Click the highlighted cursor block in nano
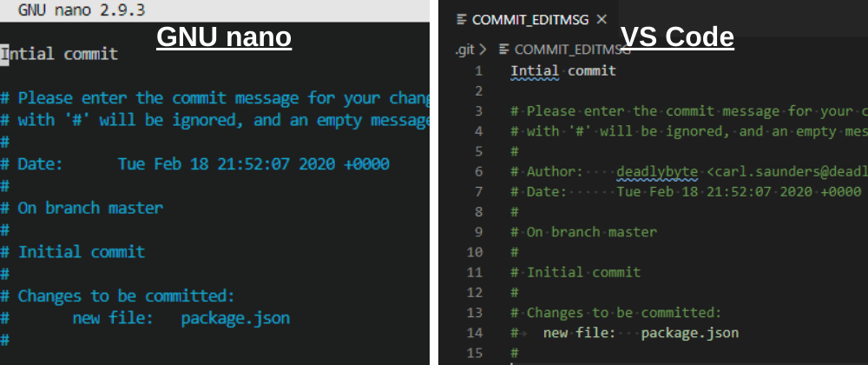 click(4, 54)
